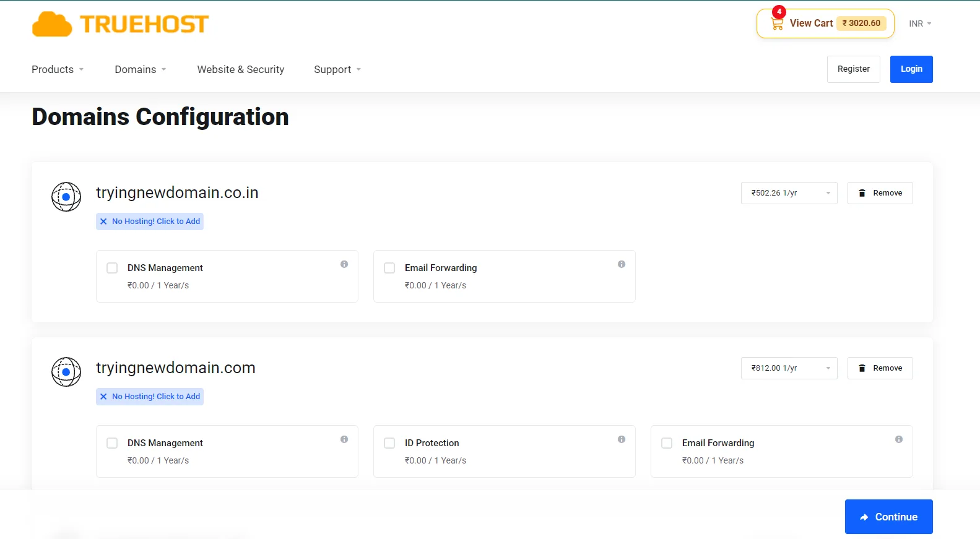The image size is (980, 539).
Task: Click No Hosting link under tryingnewdomain.com
Action: 150,397
